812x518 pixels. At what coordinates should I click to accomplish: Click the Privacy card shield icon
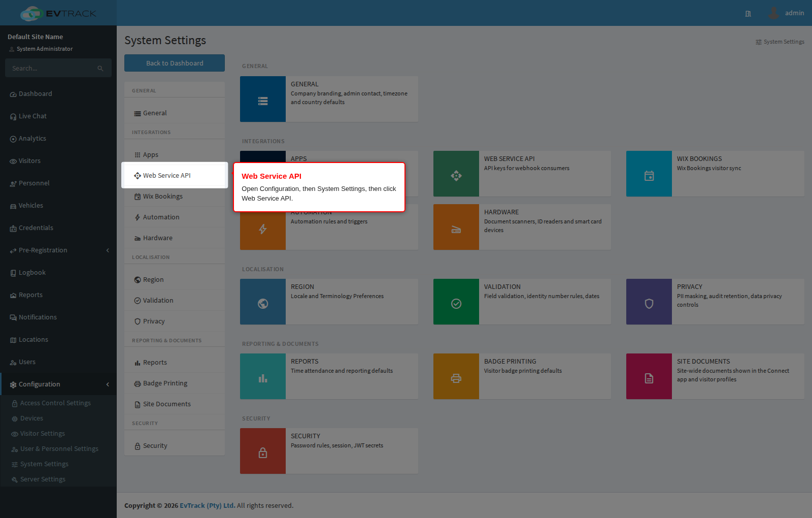(649, 304)
